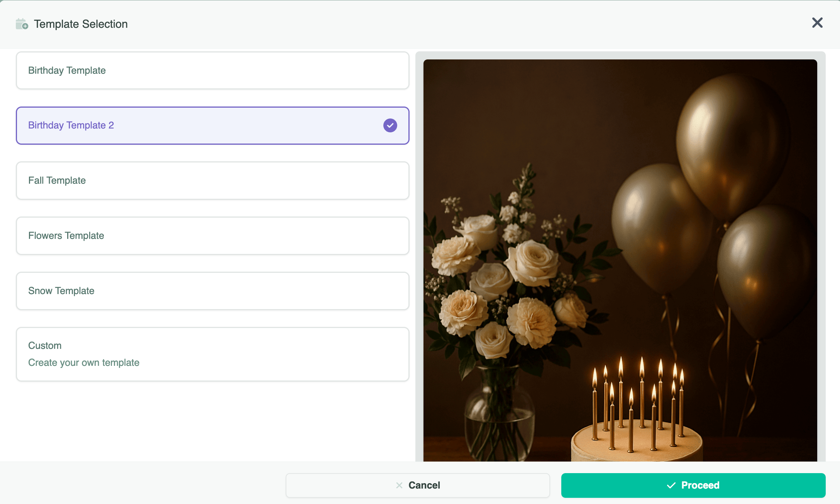Select Birthday Template 2 label text

coord(71,125)
